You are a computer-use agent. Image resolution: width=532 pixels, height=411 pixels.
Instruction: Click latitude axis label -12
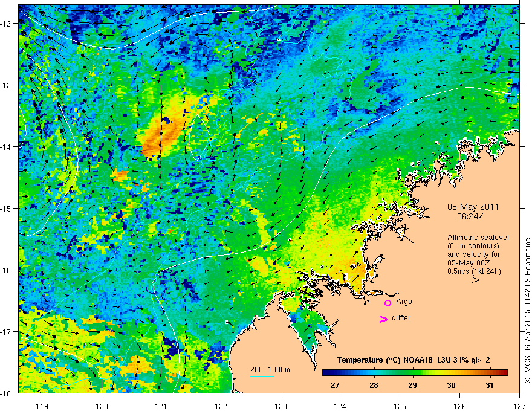(x=7, y=24)
